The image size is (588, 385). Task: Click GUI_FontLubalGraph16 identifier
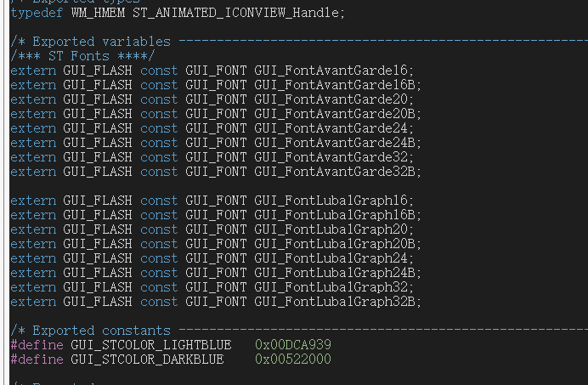point(331,201)
